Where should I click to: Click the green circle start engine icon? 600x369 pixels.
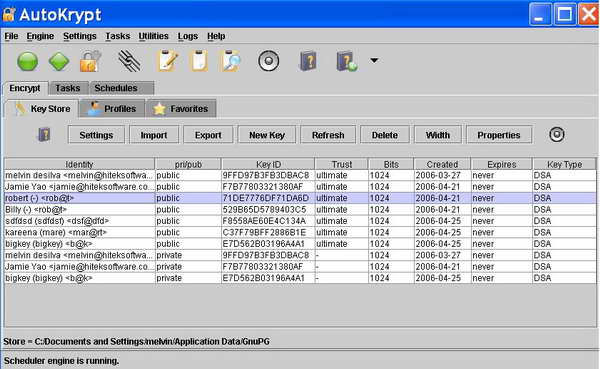click(28, 61)
